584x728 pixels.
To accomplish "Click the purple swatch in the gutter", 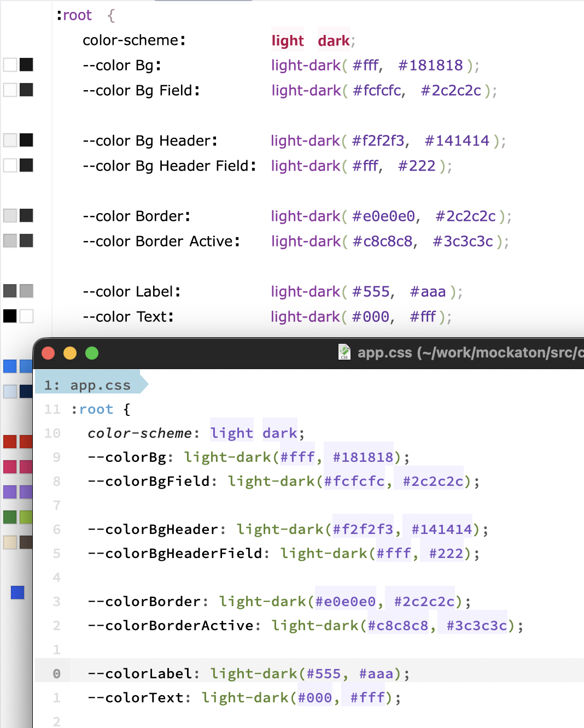I will (10, 492).
